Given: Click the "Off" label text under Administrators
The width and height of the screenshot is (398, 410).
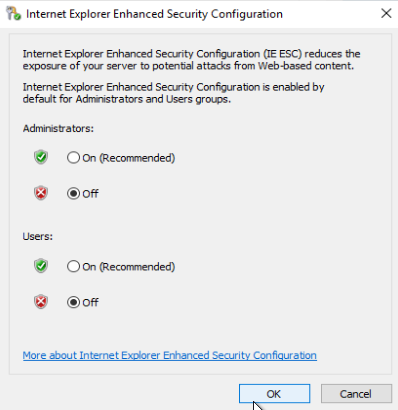Looking at the screenshot, I should pos(90,193).
